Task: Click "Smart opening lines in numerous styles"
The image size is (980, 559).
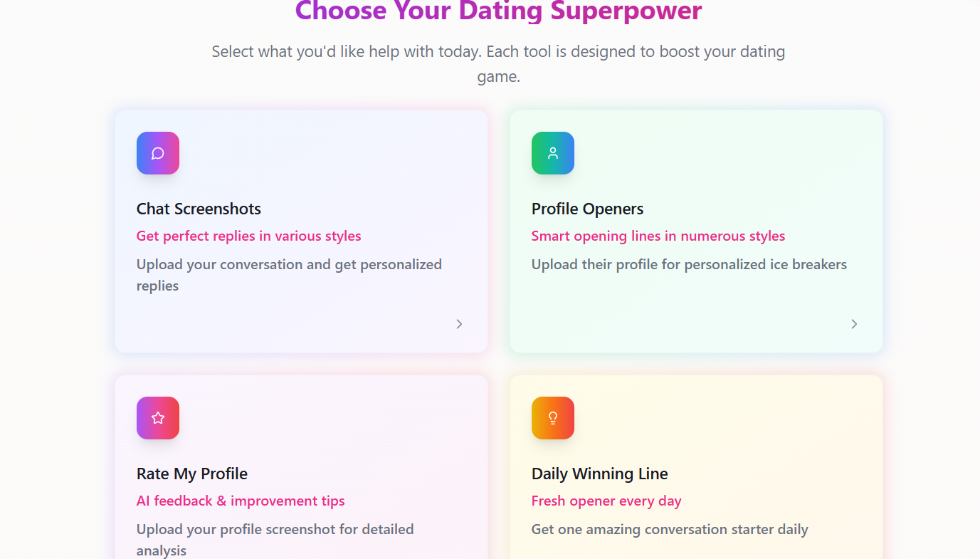Action: 658,236
